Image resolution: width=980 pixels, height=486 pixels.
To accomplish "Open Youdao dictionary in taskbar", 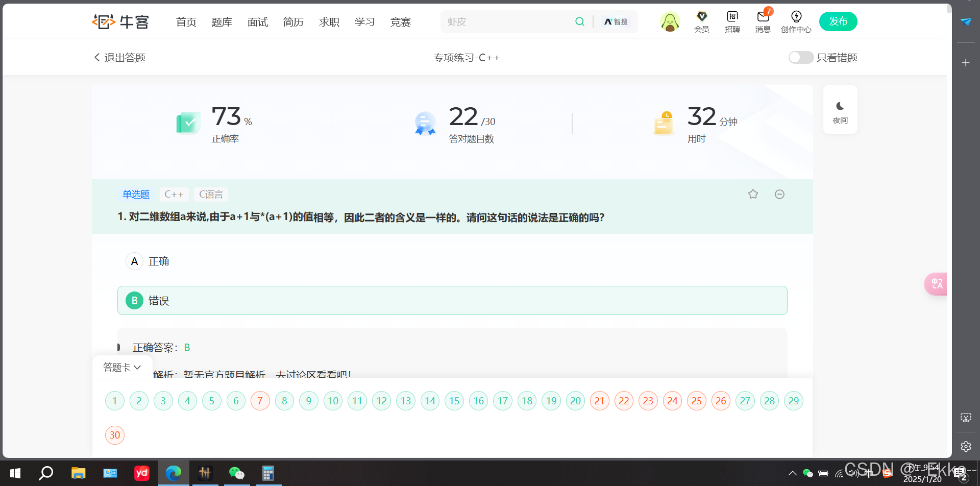I will (x=141, y=473).
